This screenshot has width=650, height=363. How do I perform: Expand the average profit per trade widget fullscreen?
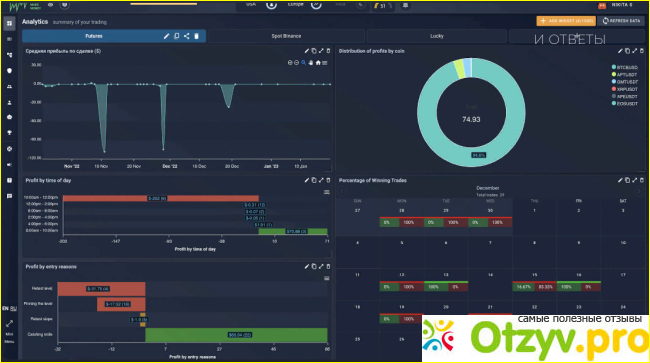tap(321, 51)
